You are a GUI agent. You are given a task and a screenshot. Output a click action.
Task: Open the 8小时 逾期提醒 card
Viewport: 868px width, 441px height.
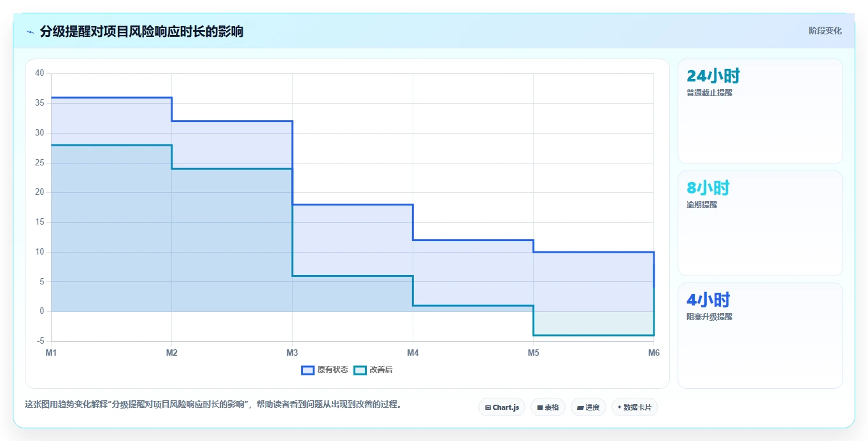point(760,223)
